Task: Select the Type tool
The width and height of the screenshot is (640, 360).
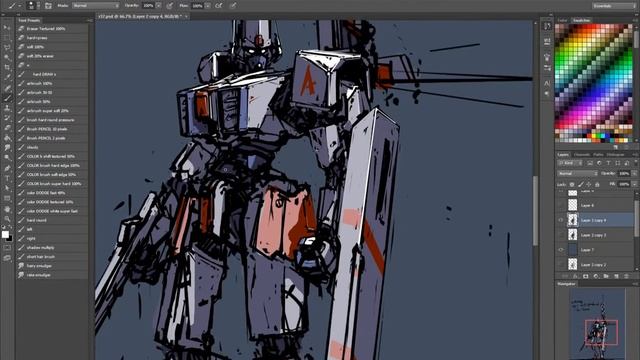Action: [x=7, y=178]
